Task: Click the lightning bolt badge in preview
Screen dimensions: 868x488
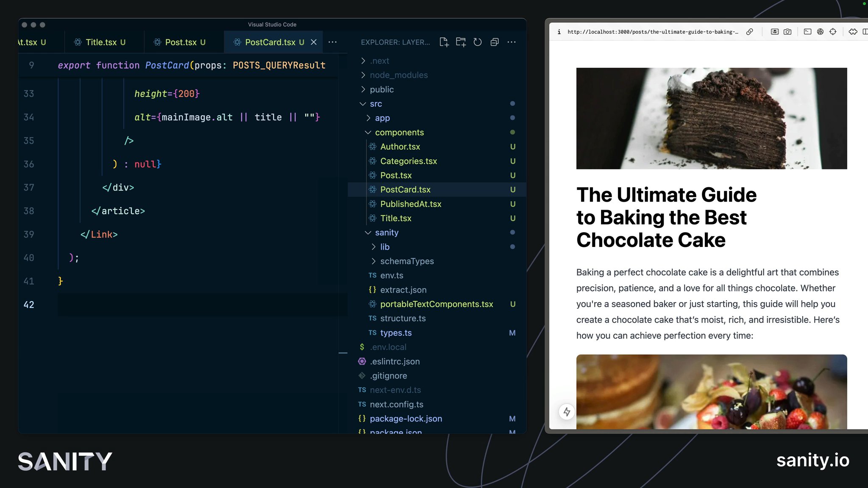Action: tap(567, 412)
